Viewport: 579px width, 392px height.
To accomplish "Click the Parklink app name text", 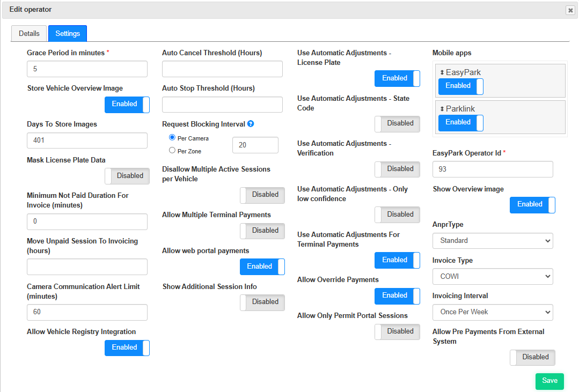I will click(460, 109).
